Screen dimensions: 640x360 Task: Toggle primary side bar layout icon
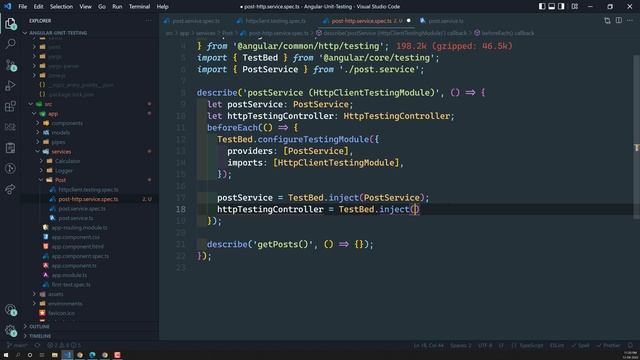coord(542,7)
